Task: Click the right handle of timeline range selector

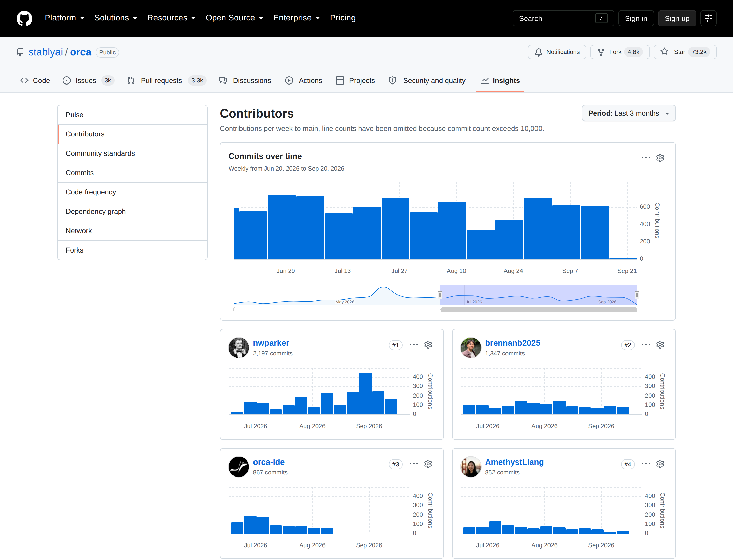Action: click(x=637, y=295)
